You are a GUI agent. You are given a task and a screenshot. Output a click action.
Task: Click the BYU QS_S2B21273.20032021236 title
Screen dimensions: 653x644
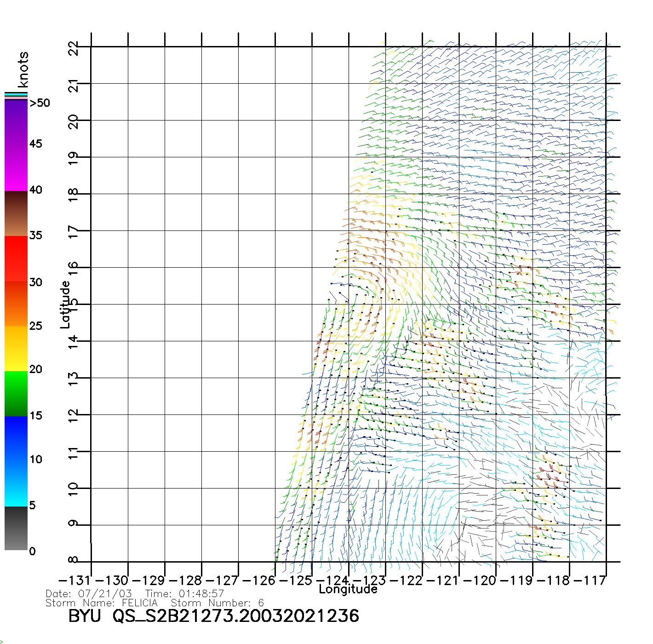(x=213, y=616)
